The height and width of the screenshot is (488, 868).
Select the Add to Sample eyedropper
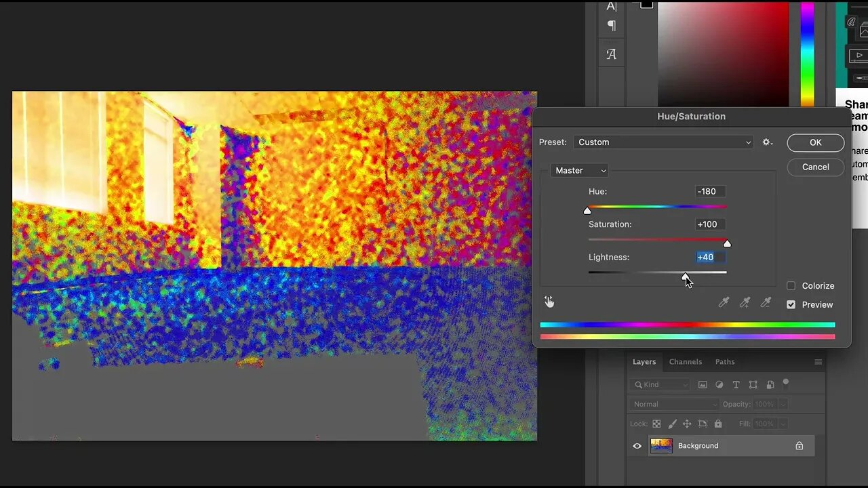coord(745,302)
